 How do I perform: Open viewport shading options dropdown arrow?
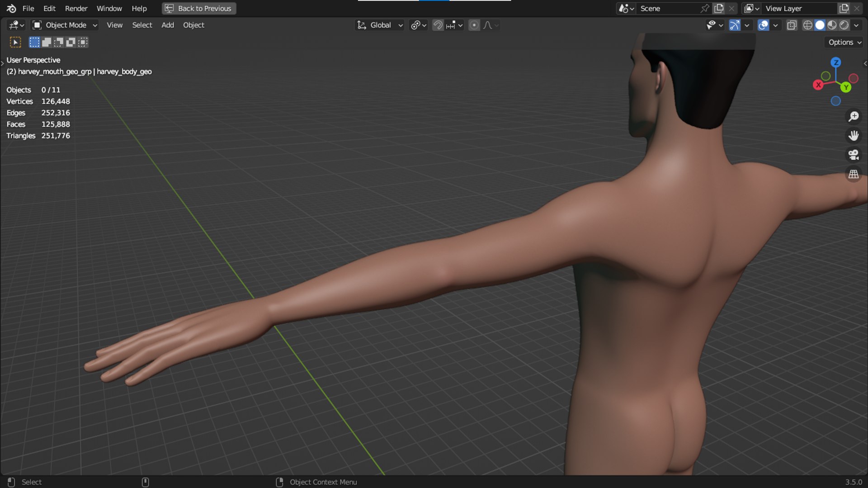coord(856,25)
